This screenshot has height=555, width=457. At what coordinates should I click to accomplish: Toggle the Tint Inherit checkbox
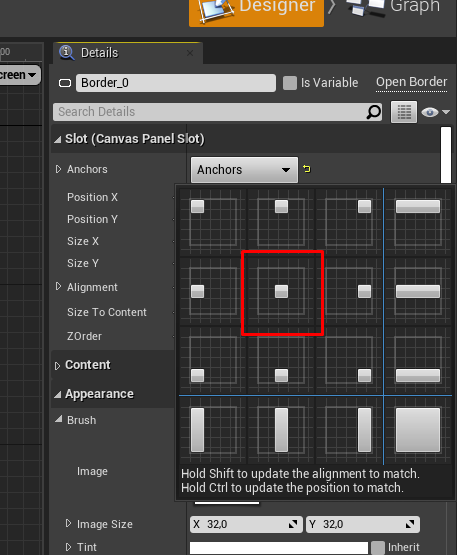[x=378, y=548]
